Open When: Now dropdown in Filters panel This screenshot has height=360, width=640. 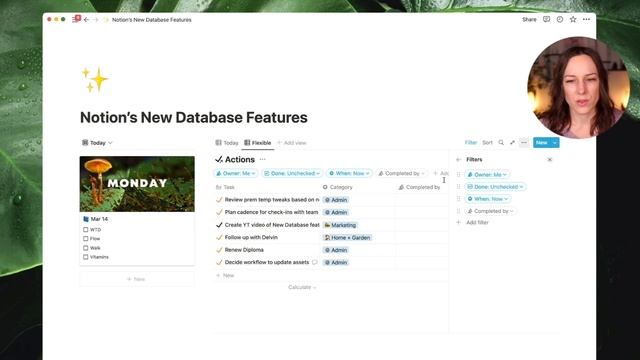pos(487,199)
